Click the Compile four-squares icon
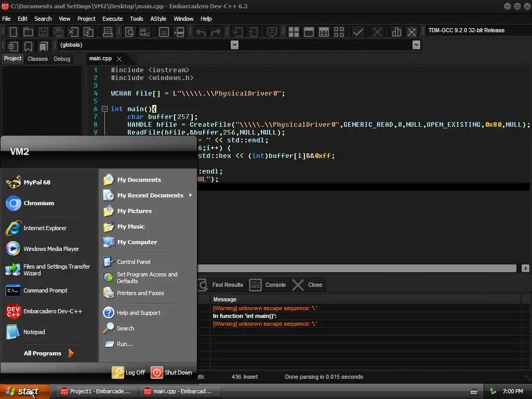This screenshot has height=399, width=532. (x=294, y=32)
